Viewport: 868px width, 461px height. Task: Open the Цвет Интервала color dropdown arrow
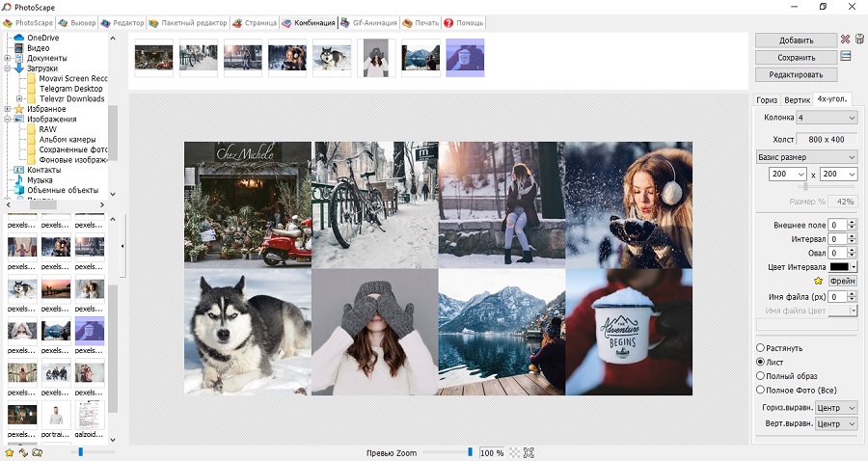click(854, 267)
